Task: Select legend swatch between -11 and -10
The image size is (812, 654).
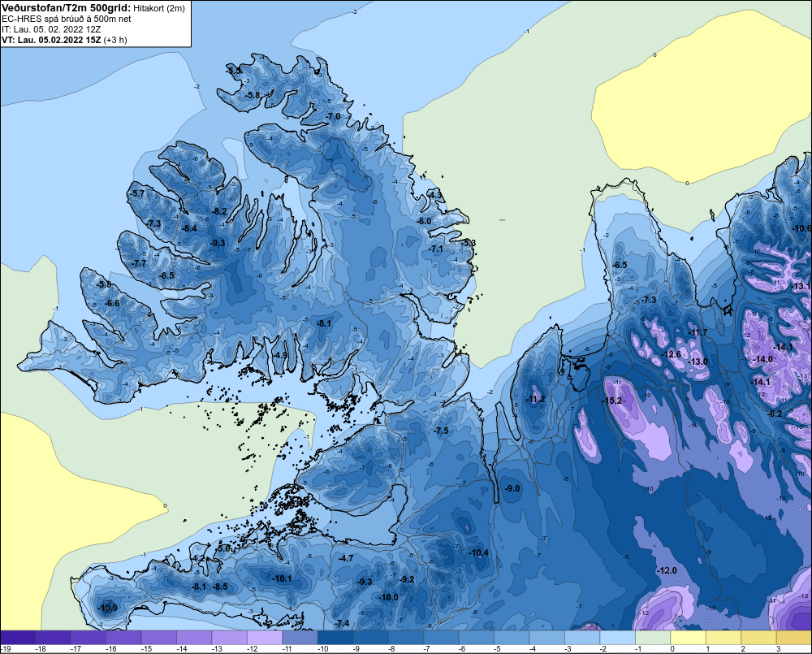Action: (x=300, y=637)
